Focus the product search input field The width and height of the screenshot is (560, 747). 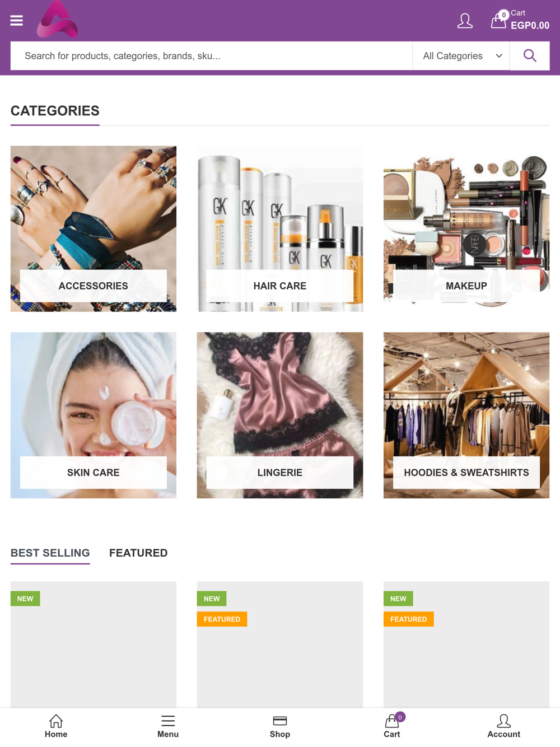212,56
